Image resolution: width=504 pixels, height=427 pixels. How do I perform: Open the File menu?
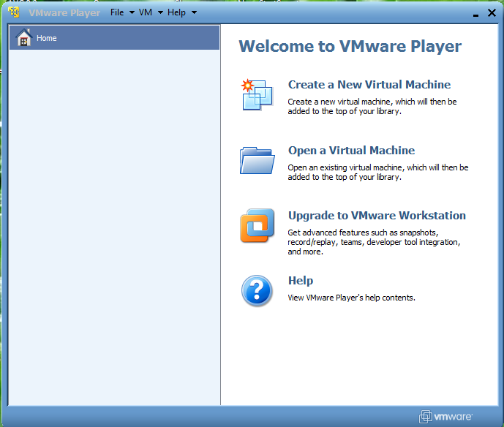(117, 12)
